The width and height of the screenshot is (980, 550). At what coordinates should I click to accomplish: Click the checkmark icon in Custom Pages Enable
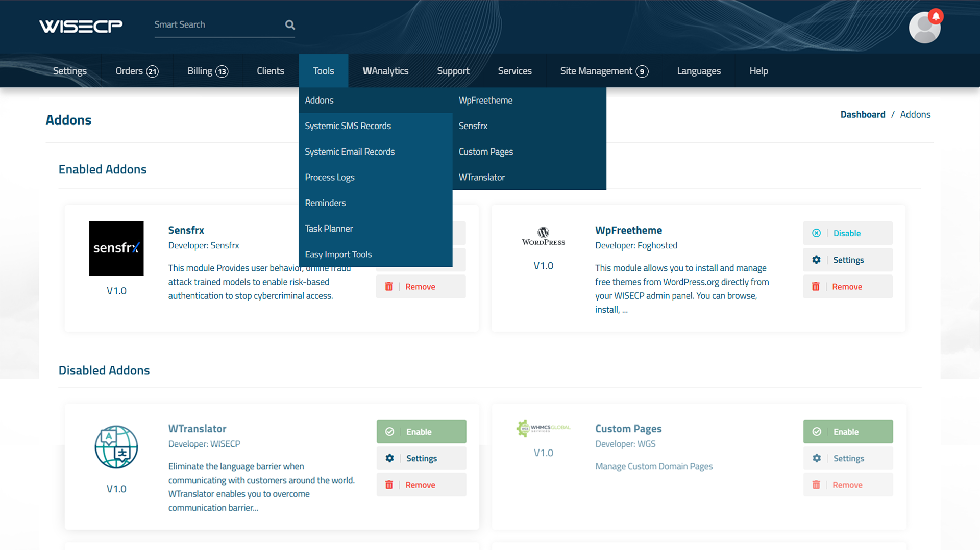(817, 432)
